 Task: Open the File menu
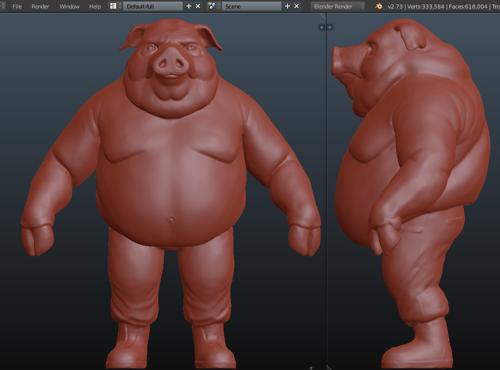click(x=17, y=6)
